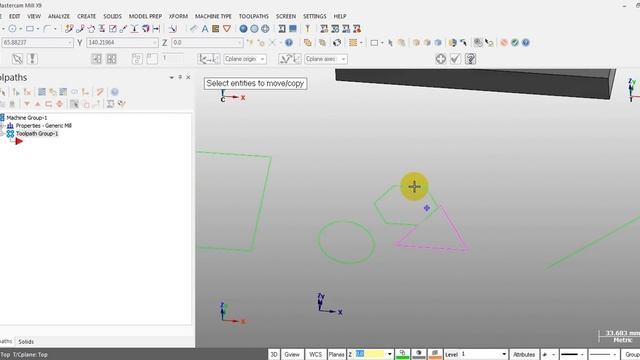Image resolution: width=640 pixels, height=360 pixels.
Task: Click the orange color swatch in status bar
Action: (x=435, y=354)
